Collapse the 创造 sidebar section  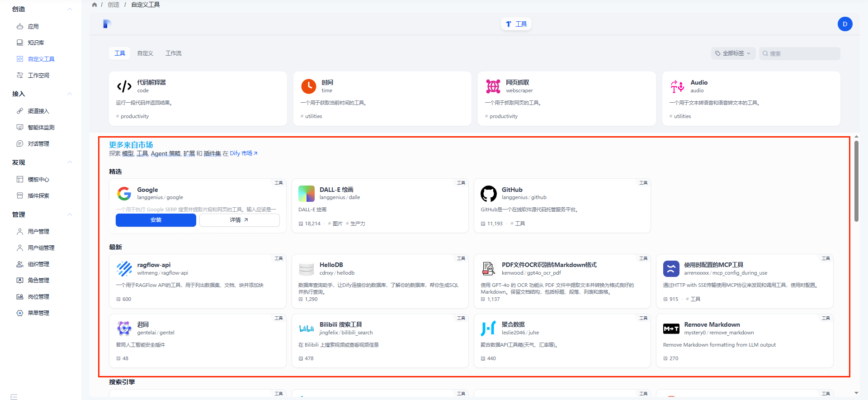click(70, 9)
